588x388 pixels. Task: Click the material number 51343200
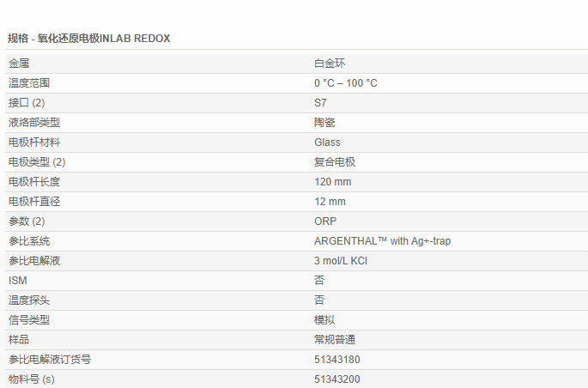(336, 379)
